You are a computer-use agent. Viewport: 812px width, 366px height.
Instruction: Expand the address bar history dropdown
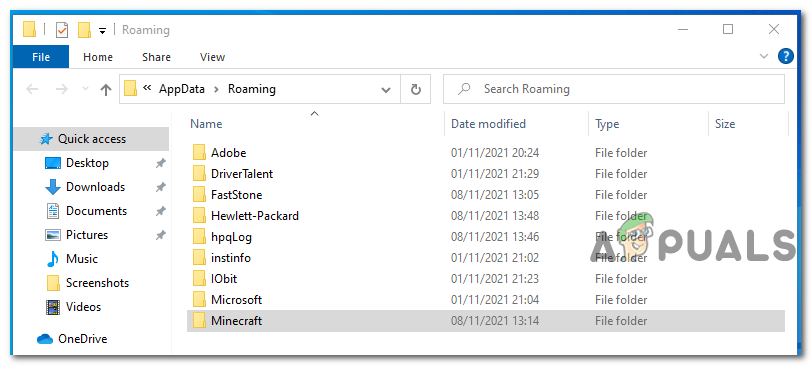pos(386,90)
